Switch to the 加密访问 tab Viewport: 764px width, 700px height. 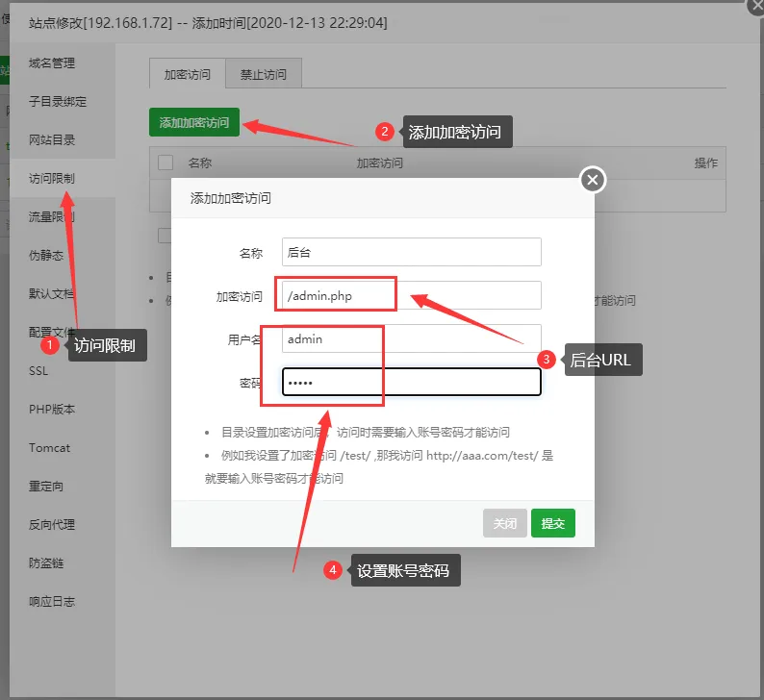(187, 74)
